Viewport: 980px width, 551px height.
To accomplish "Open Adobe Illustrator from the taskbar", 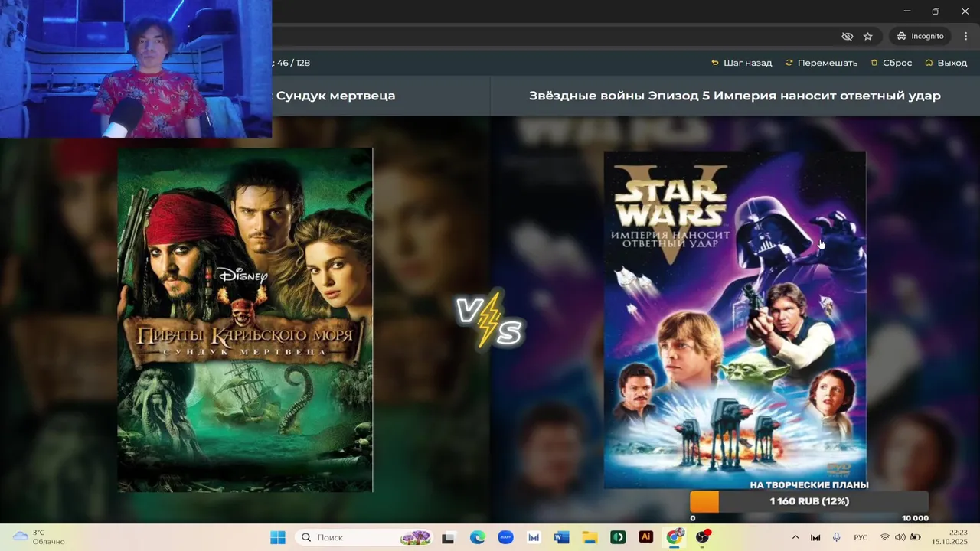I will pos(645,537).
